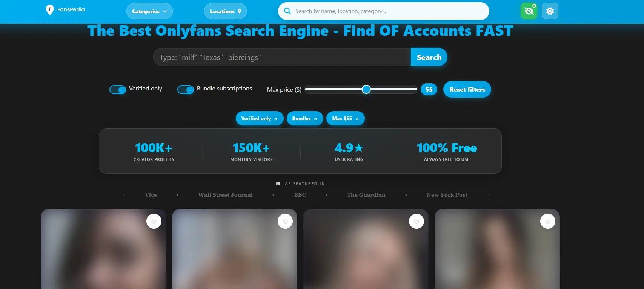Click the Vice featured label
Viewport: 644px width, 289px height.
[151, 195]
